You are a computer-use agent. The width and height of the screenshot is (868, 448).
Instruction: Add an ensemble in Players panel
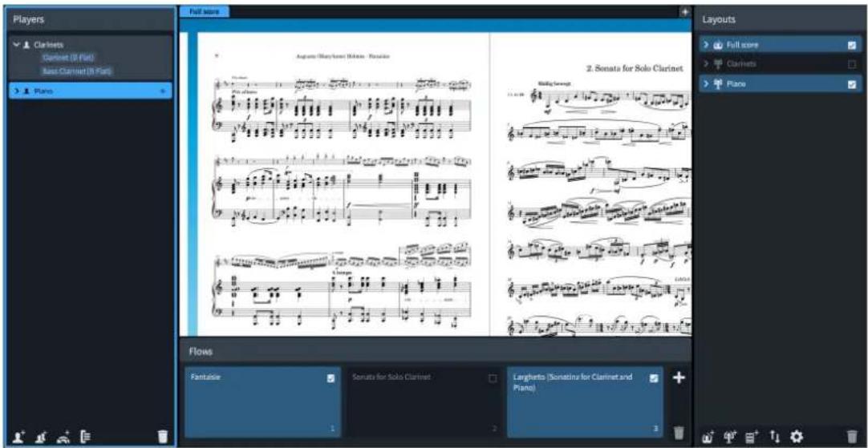[x=62, y=436]
